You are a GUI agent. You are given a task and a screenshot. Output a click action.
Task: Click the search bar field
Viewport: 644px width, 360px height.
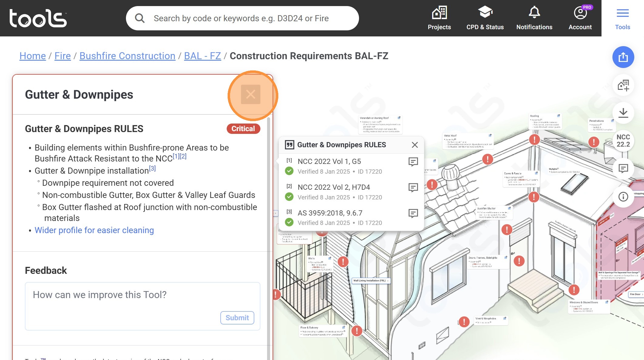pos(241,18)
